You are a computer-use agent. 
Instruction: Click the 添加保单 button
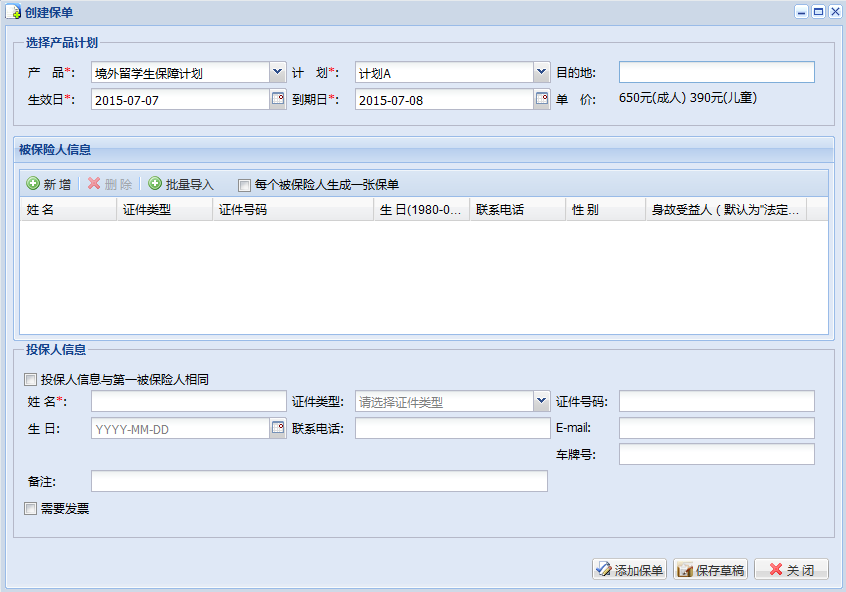[629, 569]
